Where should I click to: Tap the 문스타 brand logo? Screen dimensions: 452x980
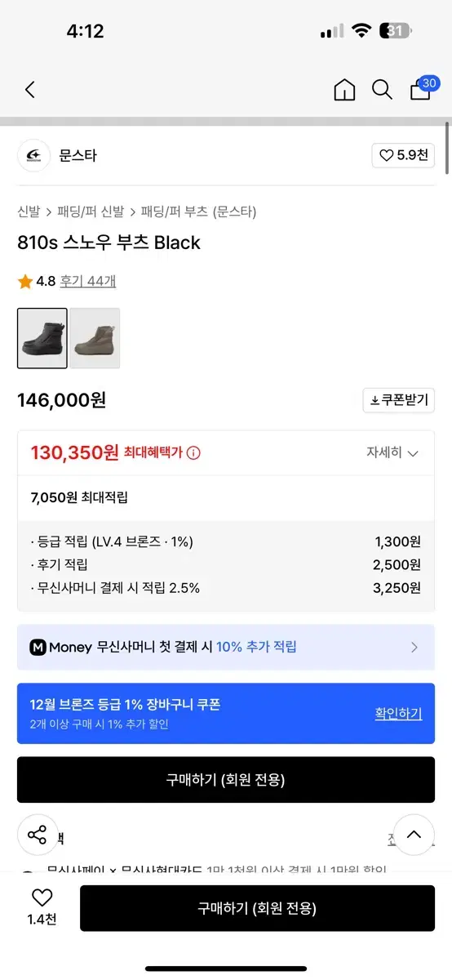pos(33,155)
